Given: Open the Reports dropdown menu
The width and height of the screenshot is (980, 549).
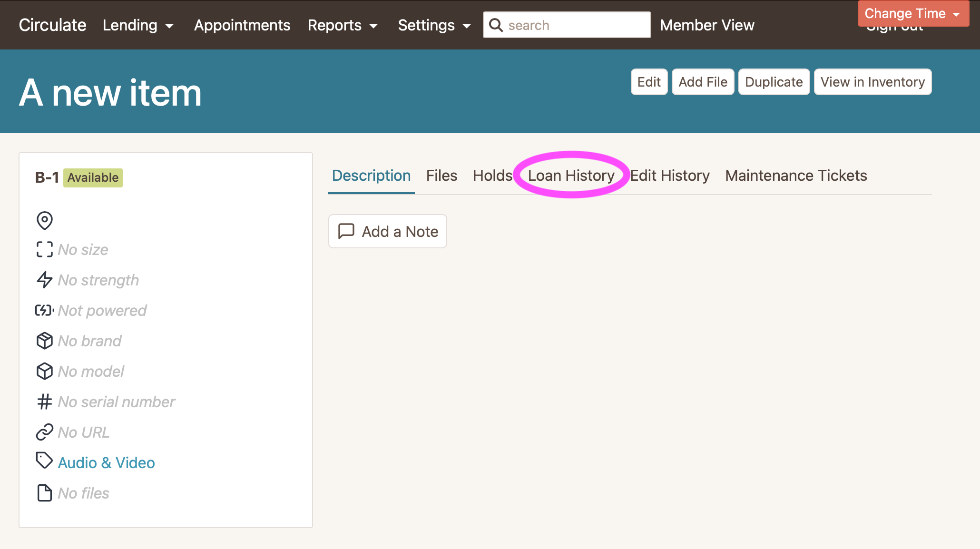Looking at the screenshot, I should point(343,25).
